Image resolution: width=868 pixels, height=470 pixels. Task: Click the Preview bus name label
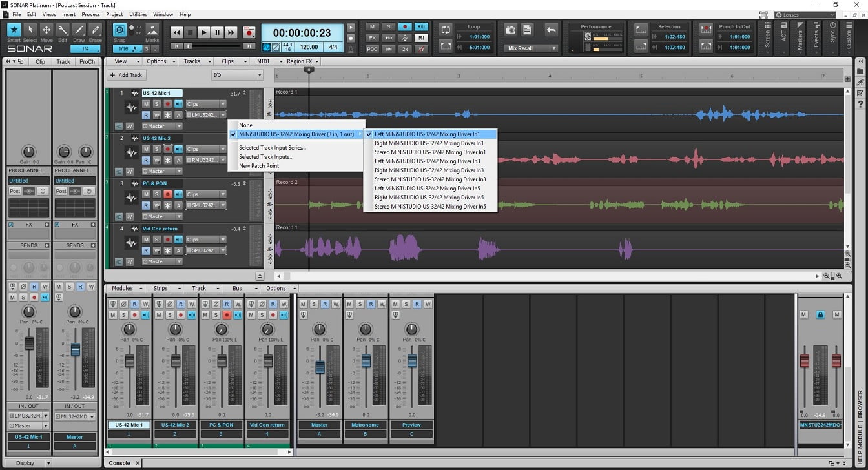point(411,425)
